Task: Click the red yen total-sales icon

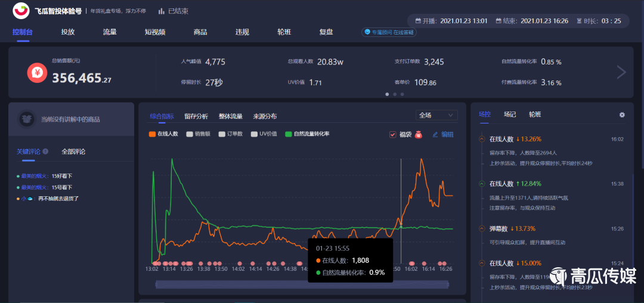Action: 38,73
